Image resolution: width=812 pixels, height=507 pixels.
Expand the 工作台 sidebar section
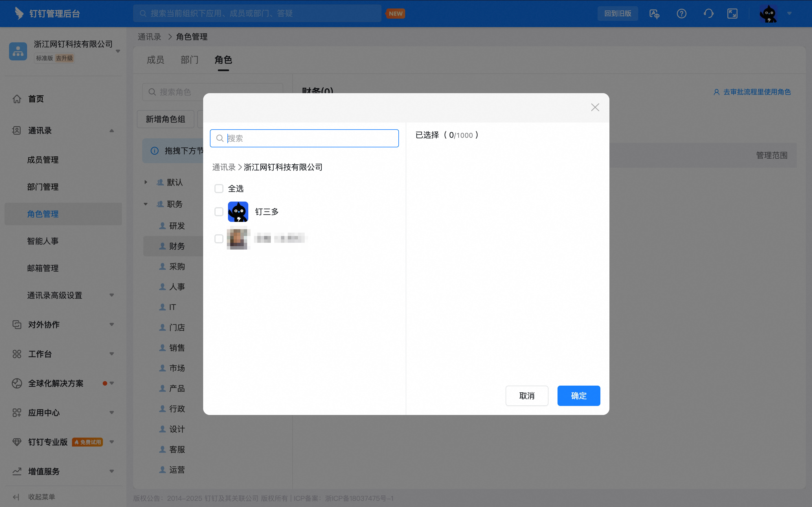pyautogui.click(x=112, y=354)
